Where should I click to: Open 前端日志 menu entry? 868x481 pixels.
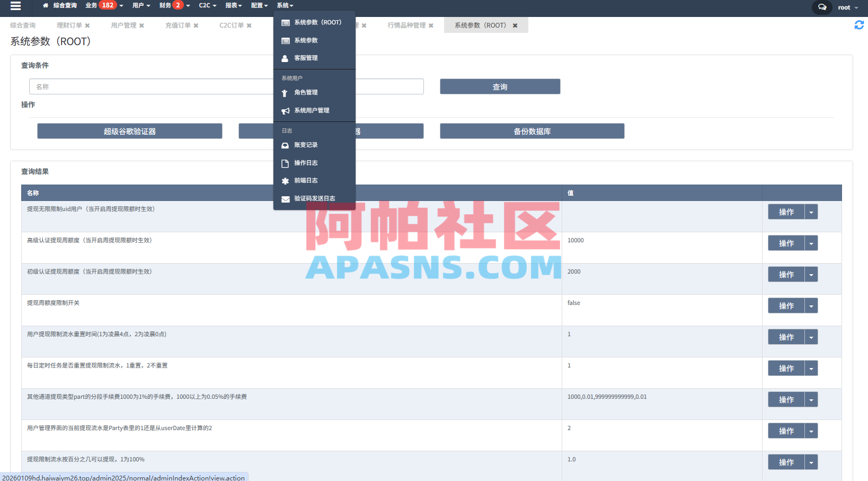(314, 180)
